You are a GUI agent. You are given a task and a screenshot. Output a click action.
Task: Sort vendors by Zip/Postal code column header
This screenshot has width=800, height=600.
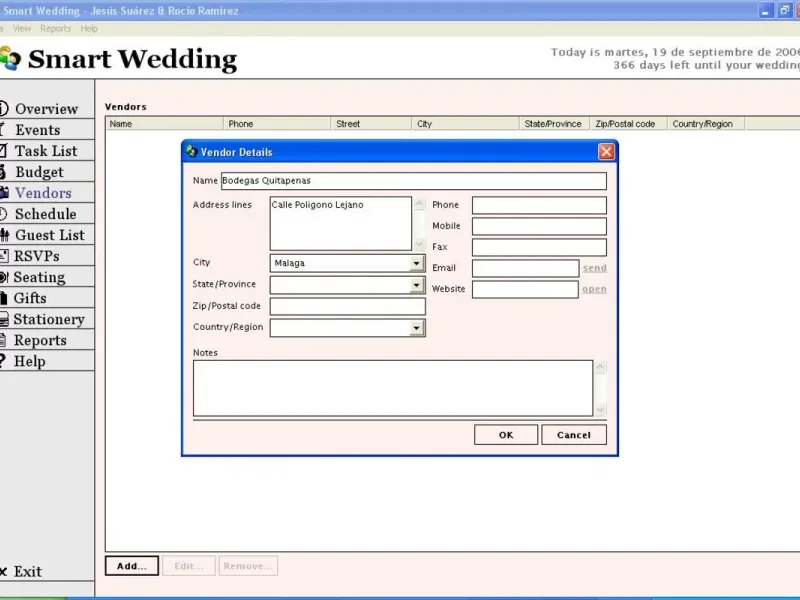pyautogui.click(x=628, y=123)
